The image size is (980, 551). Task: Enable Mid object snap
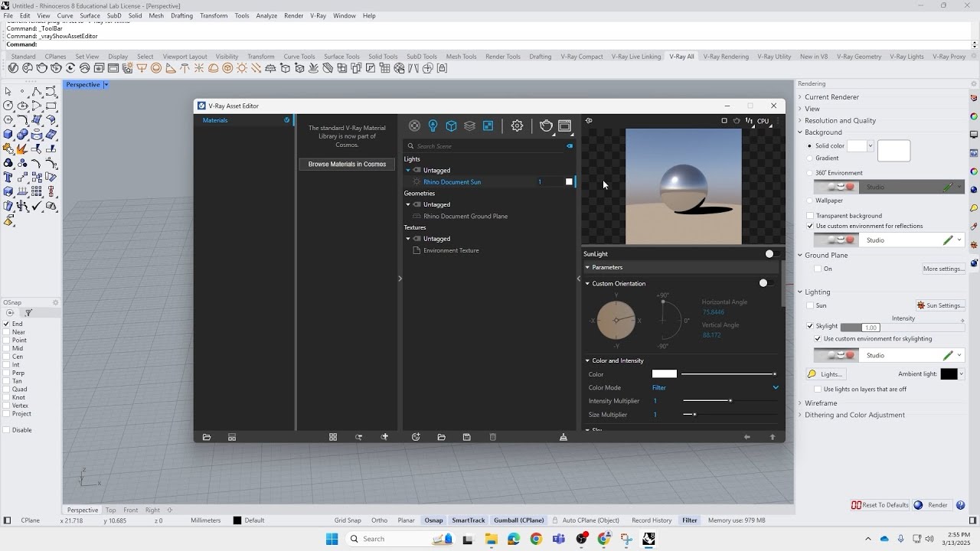coord(6,348)
